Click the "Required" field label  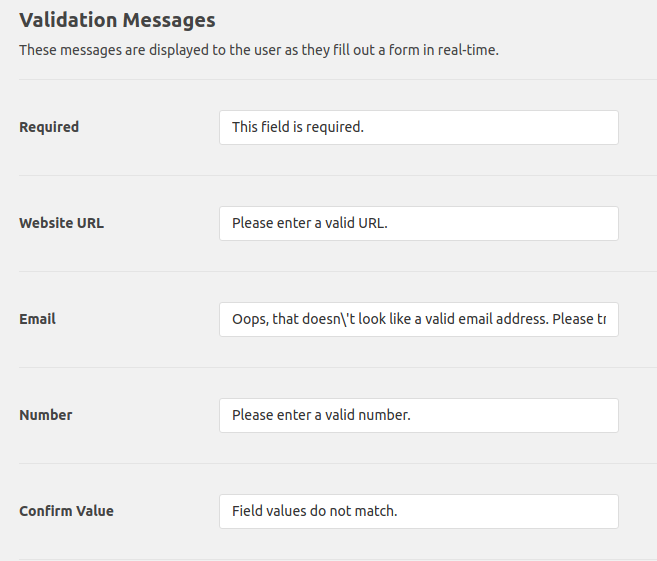coord(49,127)
